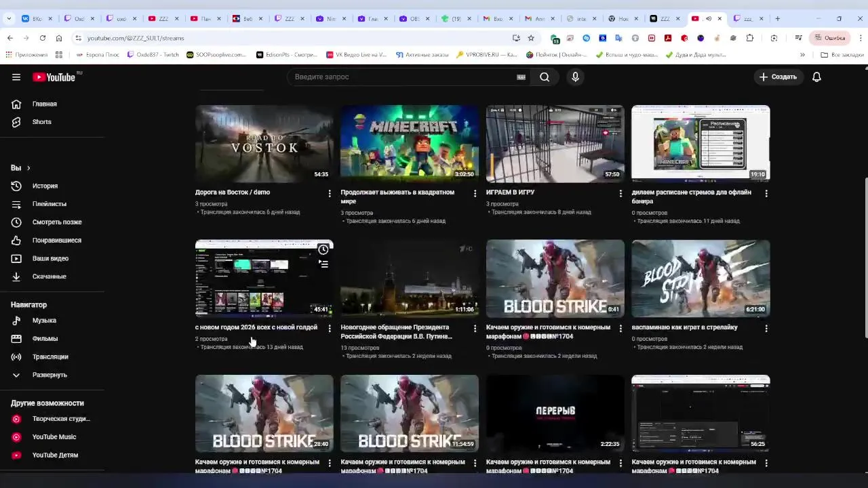Open options menu for Дорога на Восток video
This screenshot has height=488, width=868.
pos(330,194)
